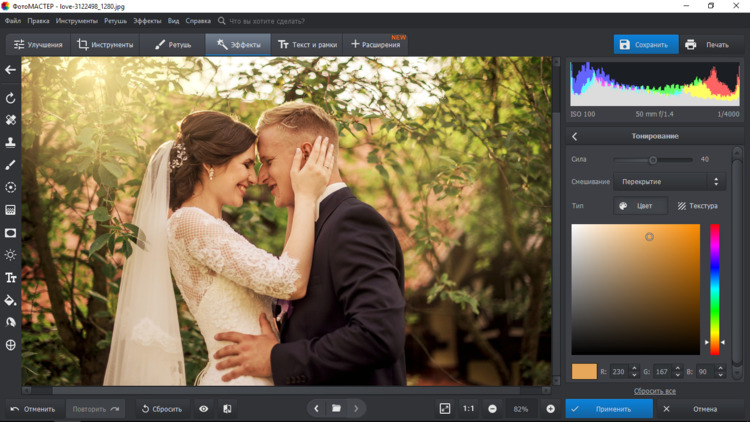Go back from Тонирование panel using chevron

point(575,137)
